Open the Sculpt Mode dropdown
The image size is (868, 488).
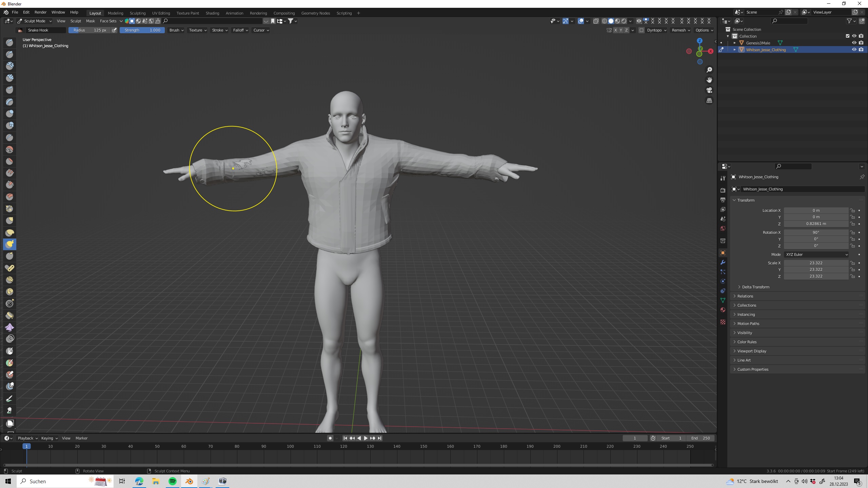tap(35, 21)
